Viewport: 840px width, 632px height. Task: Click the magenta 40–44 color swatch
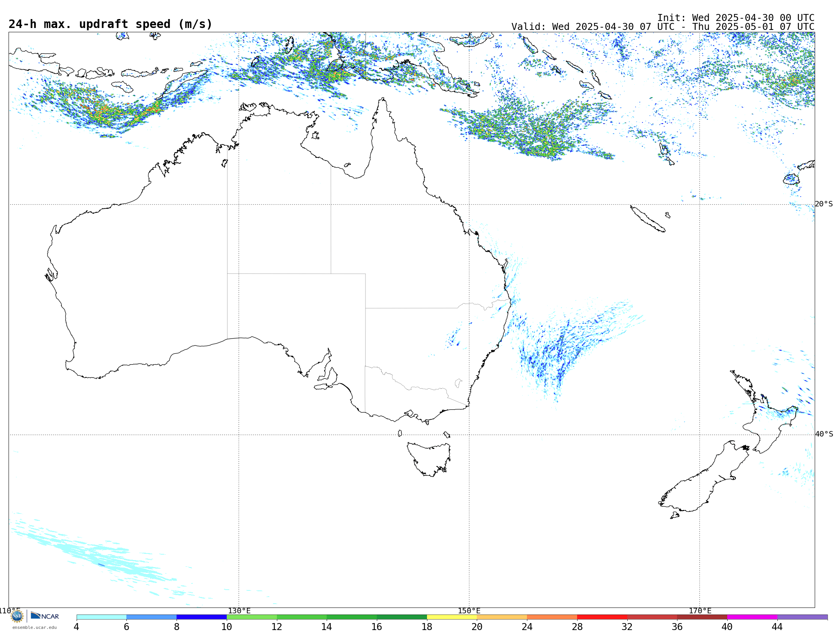pyautogui.click(x=752, y=617)
